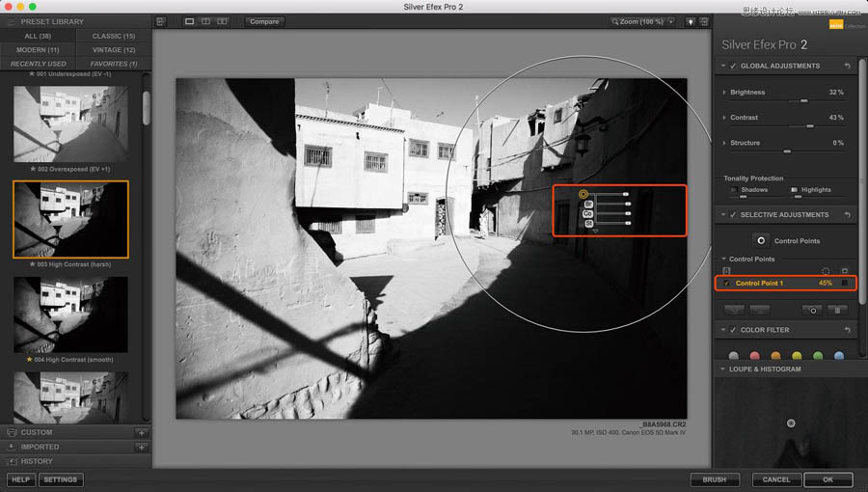Switch to single image view
The image size is (868, 492).
click(x=189, y=21)
